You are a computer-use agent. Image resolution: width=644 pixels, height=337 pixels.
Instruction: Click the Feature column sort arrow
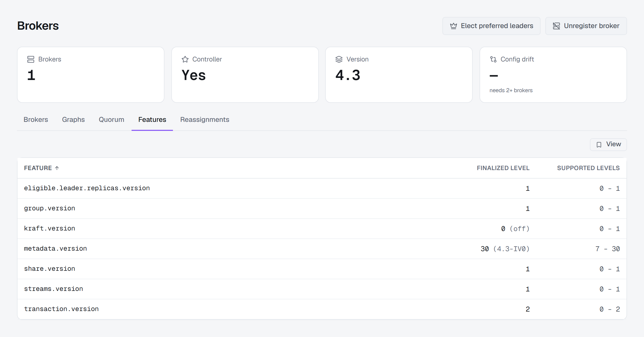[57, 168]
